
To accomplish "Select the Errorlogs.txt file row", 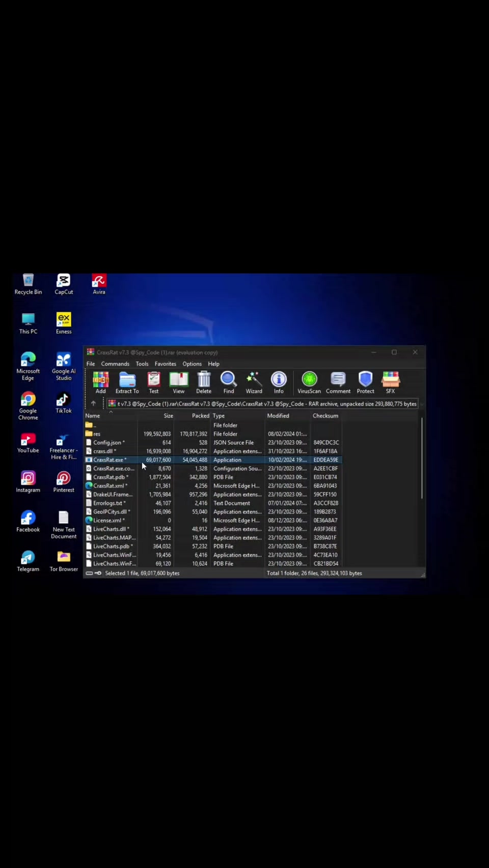I will 213,503.
